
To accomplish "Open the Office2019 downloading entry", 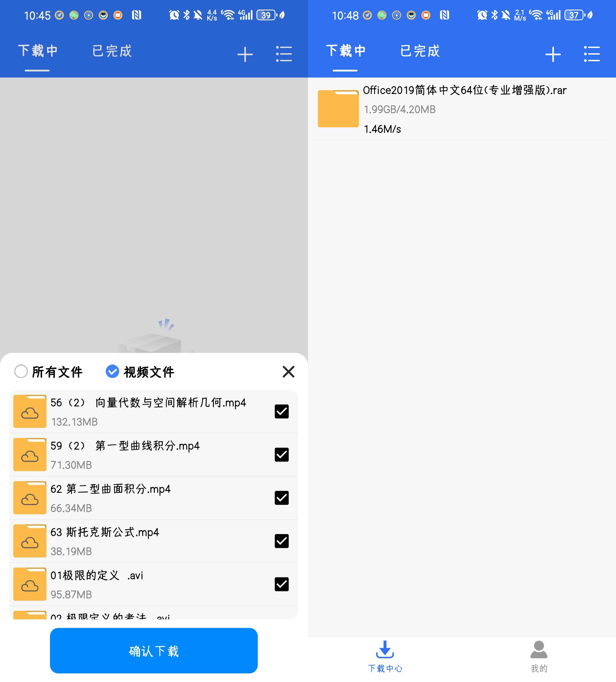I will click(x=456, y=108).
